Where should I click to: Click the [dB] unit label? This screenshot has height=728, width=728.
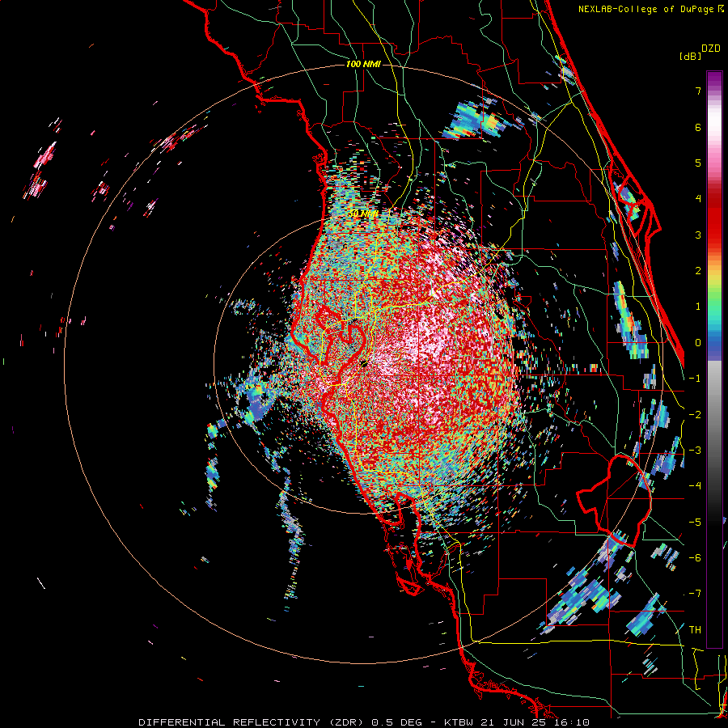click(x=691, y=56)
